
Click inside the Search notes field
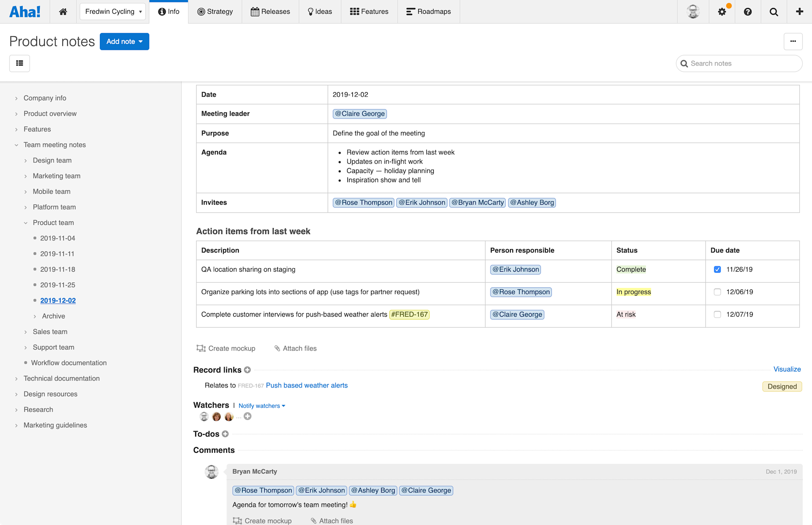(x=739, y=63)
